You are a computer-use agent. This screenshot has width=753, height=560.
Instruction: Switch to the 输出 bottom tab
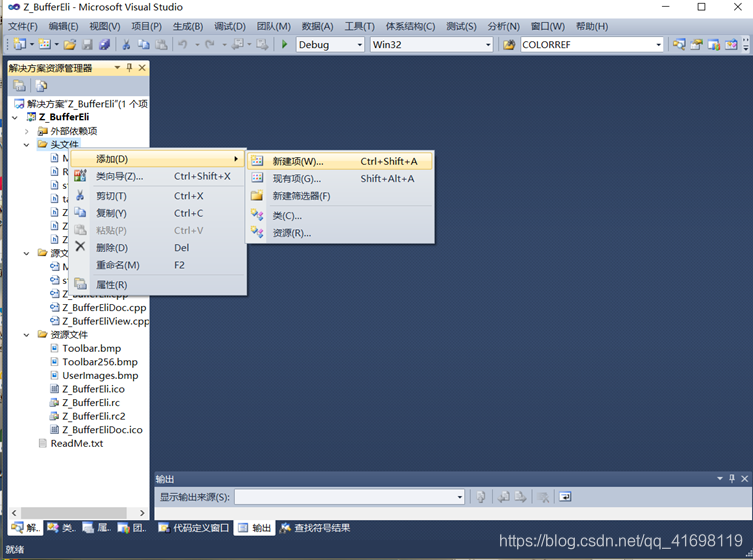click(255, 528)
